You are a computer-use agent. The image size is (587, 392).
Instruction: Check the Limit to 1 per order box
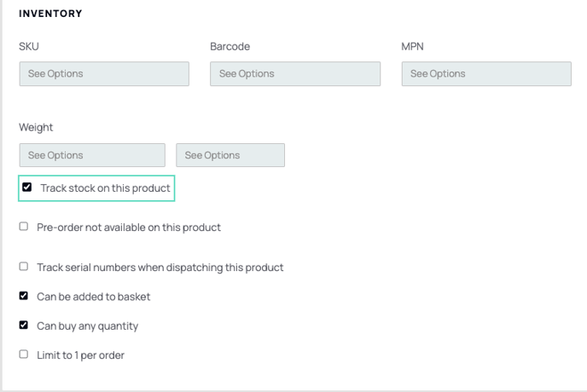[x=24, y=355]
